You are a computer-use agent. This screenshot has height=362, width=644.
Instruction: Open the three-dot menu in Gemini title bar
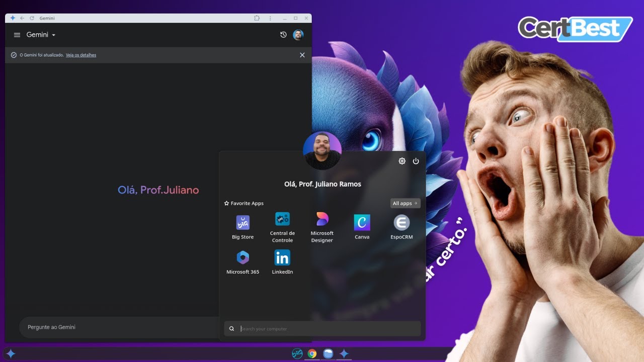[x=270, y=18]
